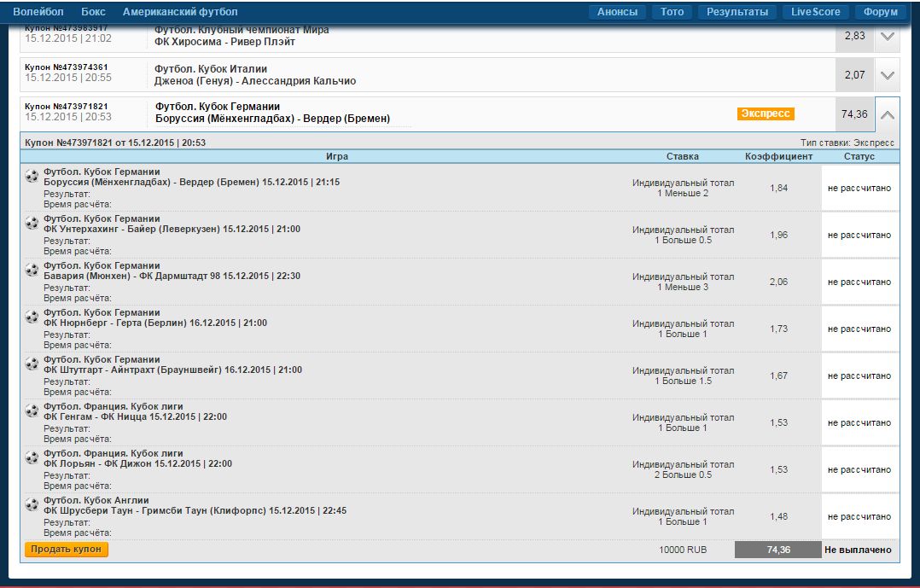Click Купон №473971821 от 15.12.2015 heading
This screenshot has height=588, width=920.
coord(115,143)
